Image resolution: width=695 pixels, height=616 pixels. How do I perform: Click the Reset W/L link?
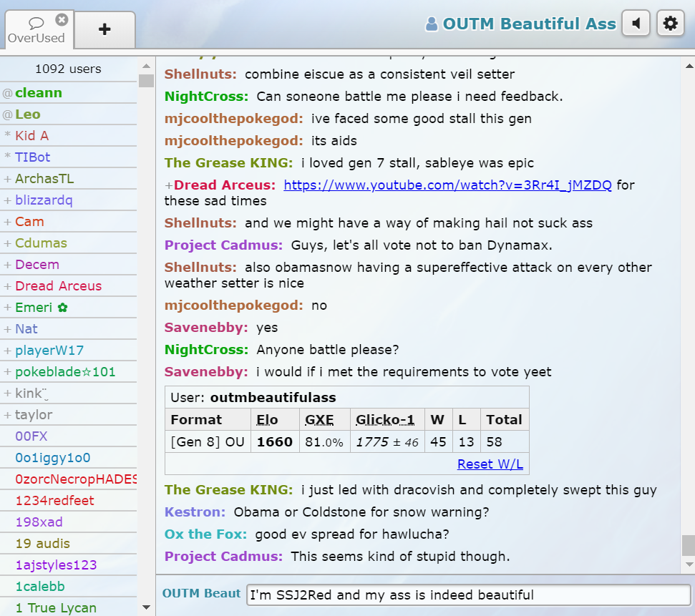click(x=490, y=464)
